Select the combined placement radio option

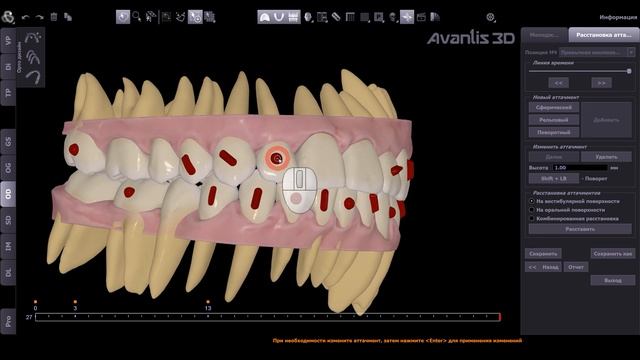532,219
